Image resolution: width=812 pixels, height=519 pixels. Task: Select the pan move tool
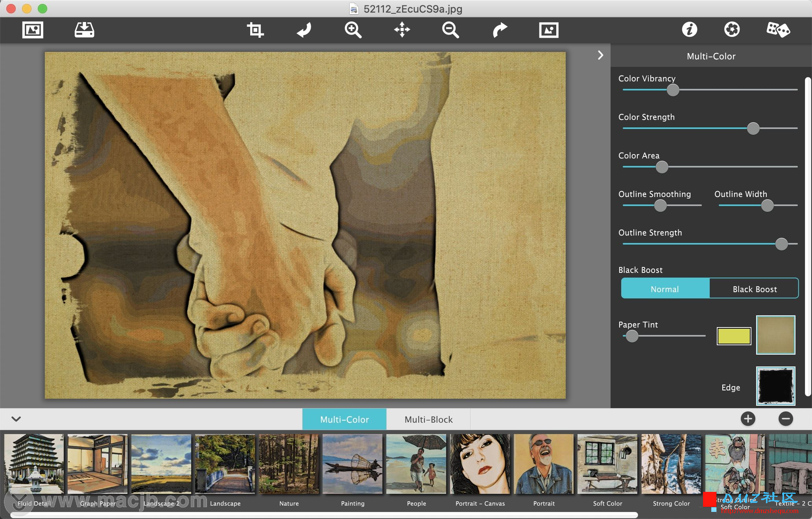(402, 30)
